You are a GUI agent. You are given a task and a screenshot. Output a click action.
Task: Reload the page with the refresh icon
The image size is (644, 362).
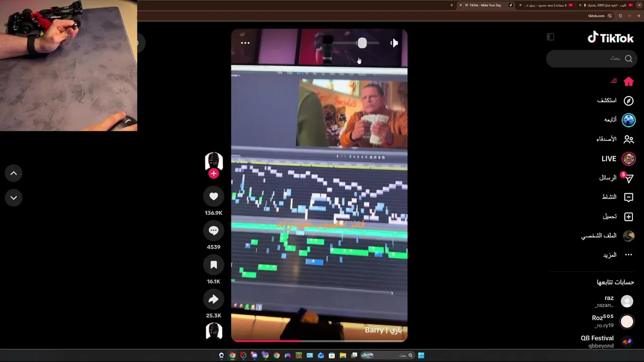tap(620, 16)
